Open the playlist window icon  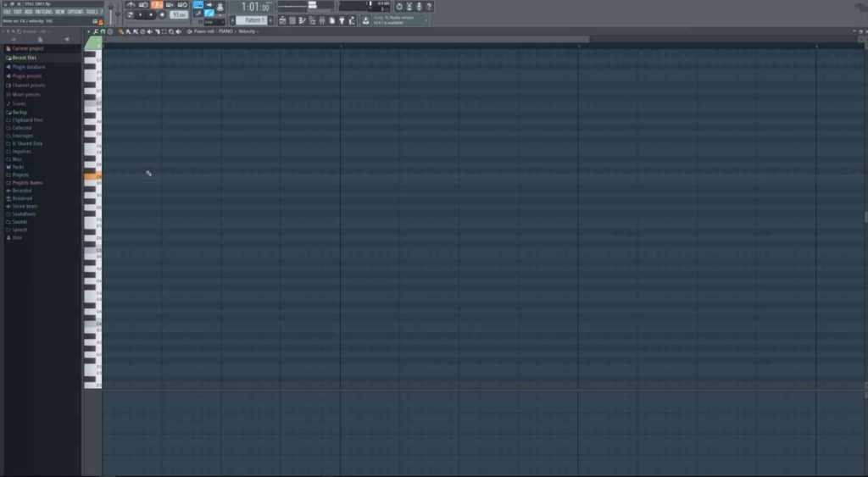282,20
